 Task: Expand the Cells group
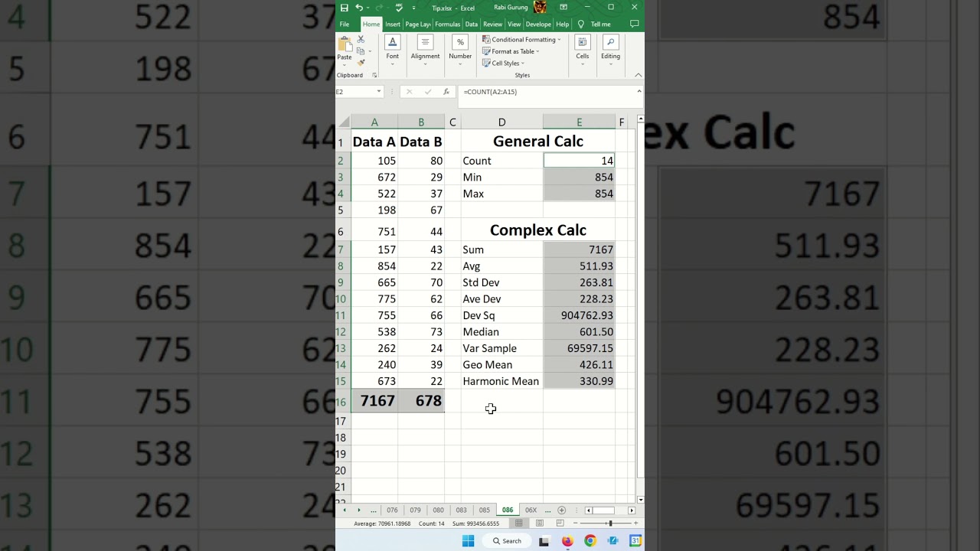[583, 51]
